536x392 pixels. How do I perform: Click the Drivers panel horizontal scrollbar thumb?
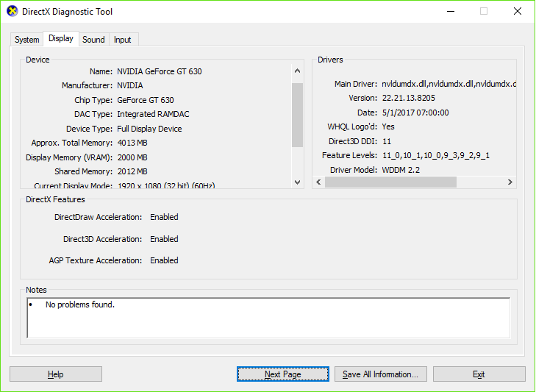[390, 182]
